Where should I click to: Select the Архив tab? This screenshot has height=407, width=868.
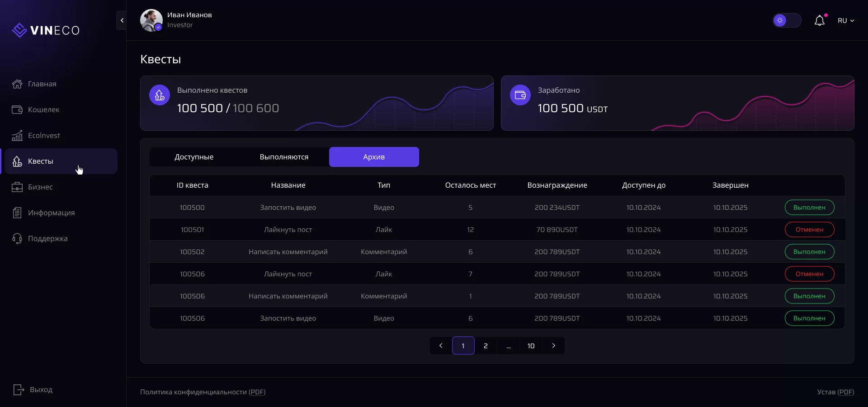[x=374, y=157]
